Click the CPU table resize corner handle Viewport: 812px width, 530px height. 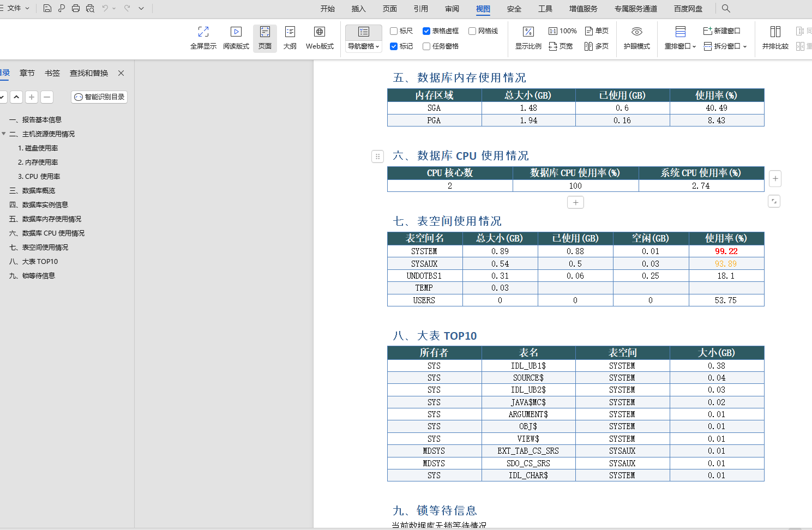pos(774,201)
